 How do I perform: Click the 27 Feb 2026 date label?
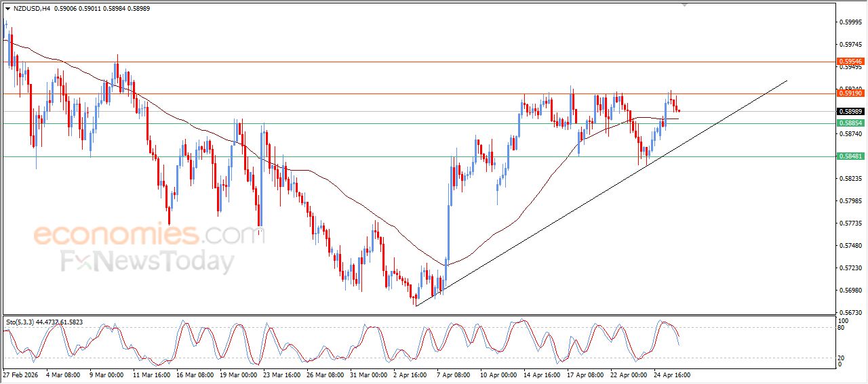click(20, 374)
